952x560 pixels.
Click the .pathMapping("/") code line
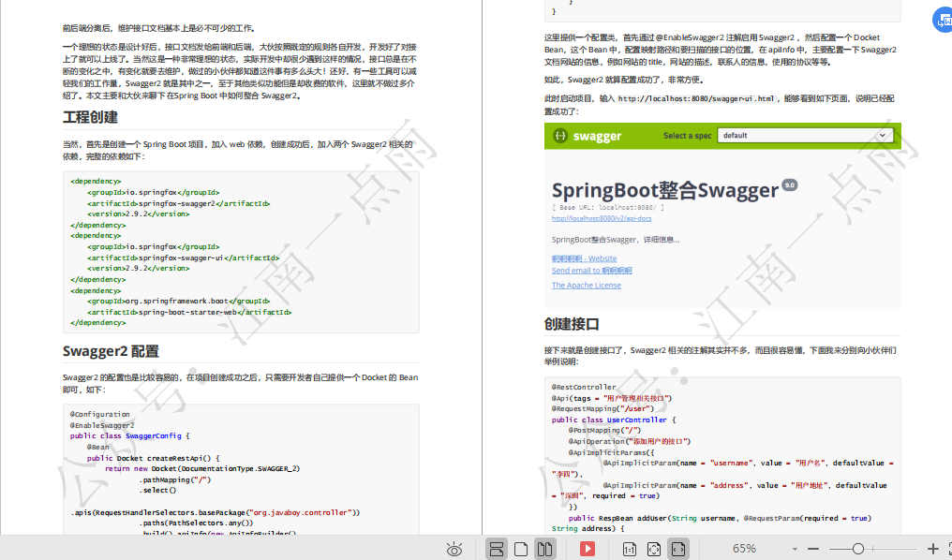click(175, 479)
